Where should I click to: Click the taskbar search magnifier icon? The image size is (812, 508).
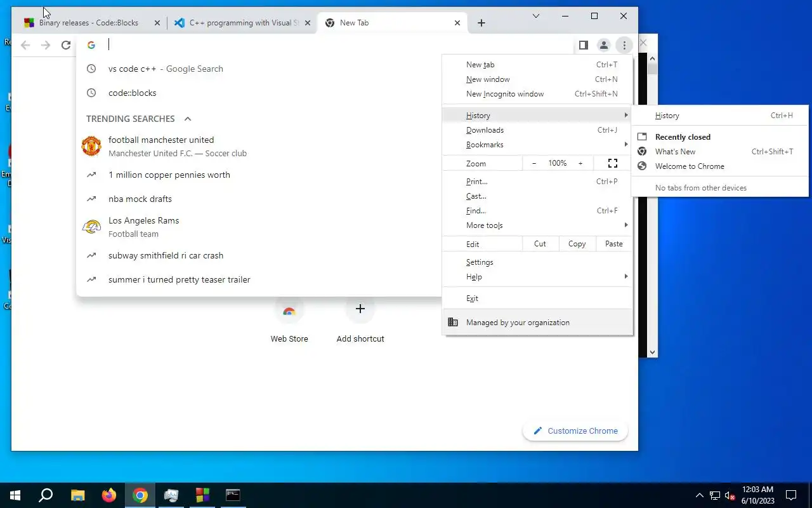[46, 495]
